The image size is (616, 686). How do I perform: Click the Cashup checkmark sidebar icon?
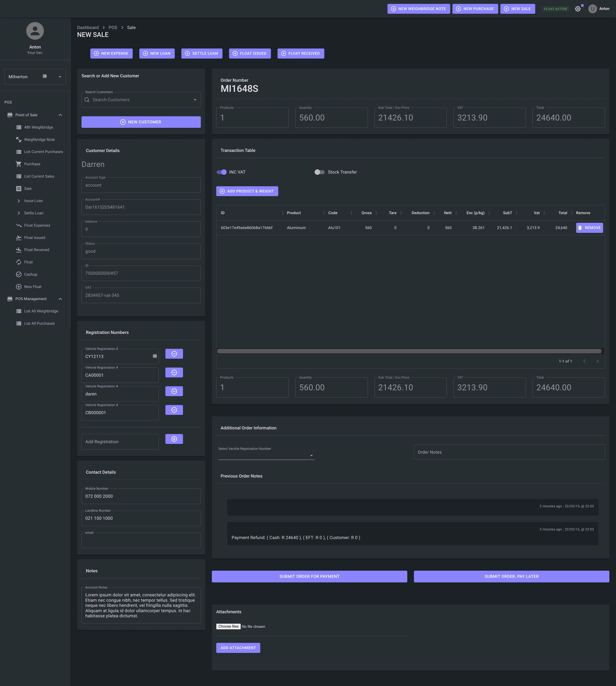[19, 274]
